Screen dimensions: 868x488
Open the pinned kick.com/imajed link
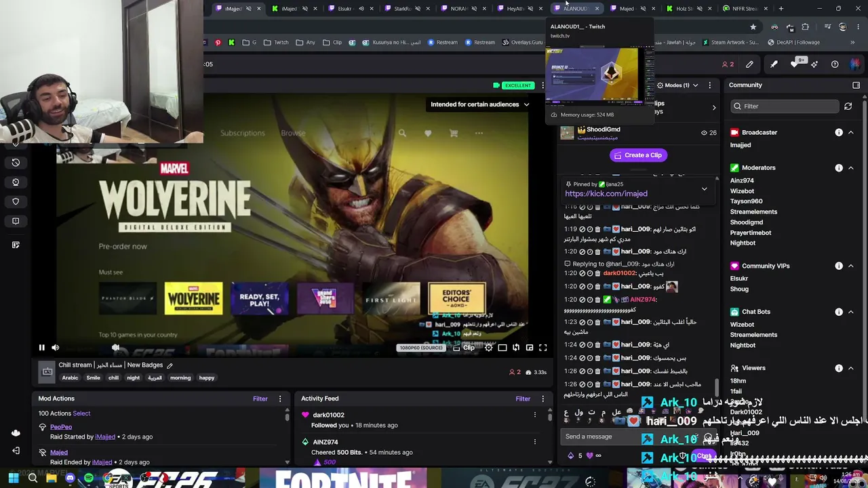tap(606, 194)
